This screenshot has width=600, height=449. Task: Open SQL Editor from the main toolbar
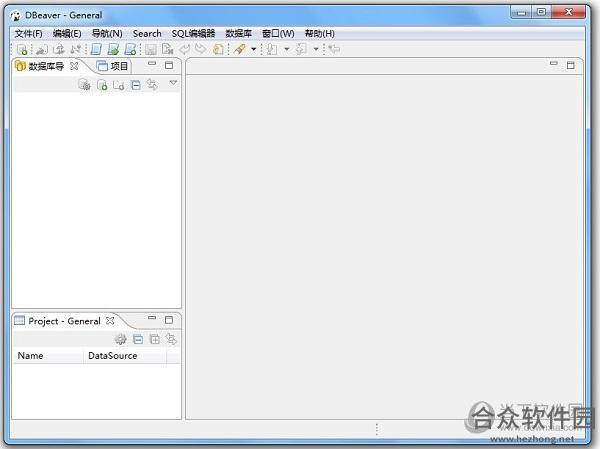coord(96,49)
